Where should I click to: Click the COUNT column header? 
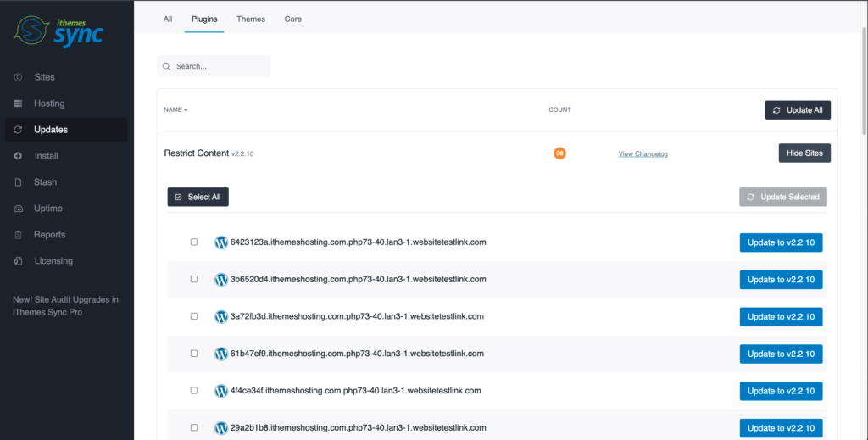tap(559, 109)
